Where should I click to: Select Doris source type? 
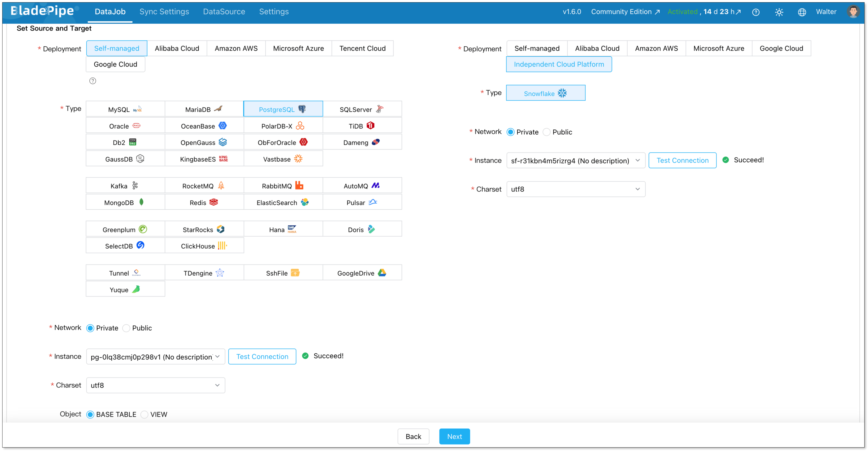pyautogui.click(x=362, y=229)
